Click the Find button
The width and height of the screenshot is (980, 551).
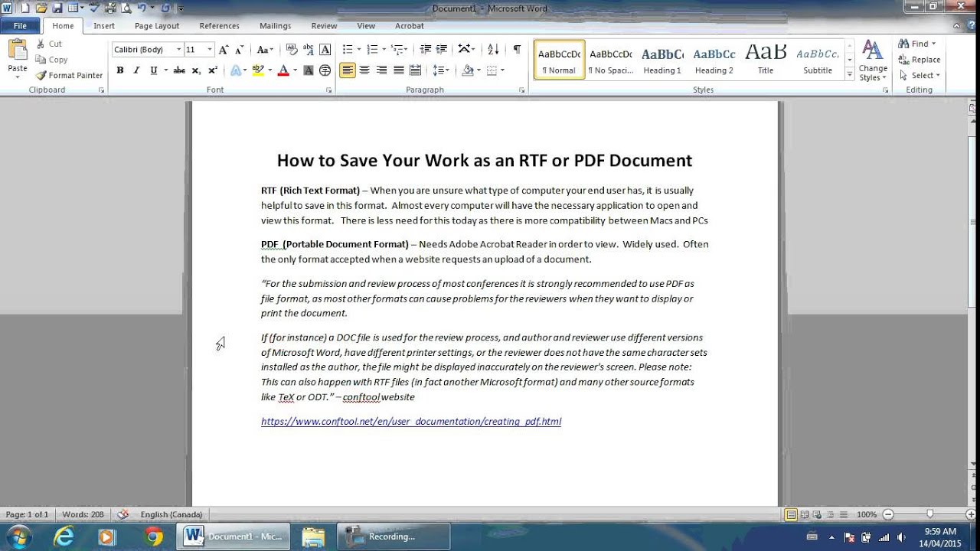[917, 44]
